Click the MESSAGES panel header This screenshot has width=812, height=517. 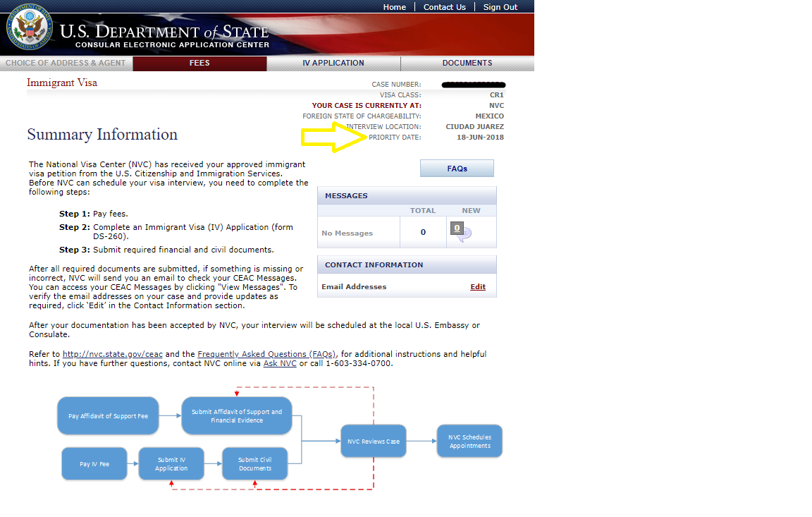[x=407, y=196]
